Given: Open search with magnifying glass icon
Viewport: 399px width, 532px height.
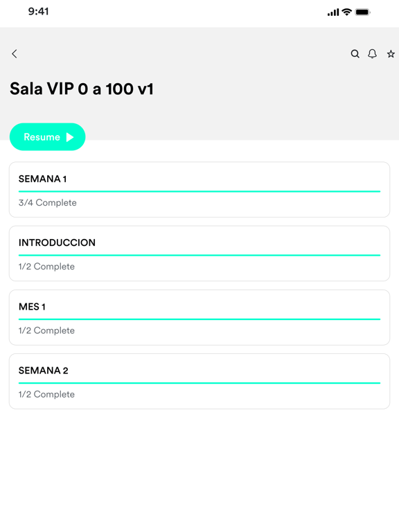Looking at the screenshot, I should [x=355, y=53].
